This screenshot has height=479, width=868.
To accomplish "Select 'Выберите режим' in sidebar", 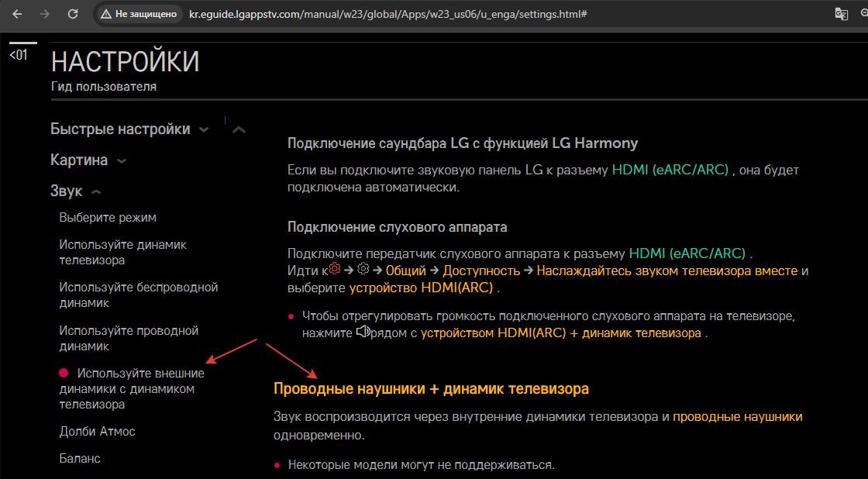I will [108, 218].
